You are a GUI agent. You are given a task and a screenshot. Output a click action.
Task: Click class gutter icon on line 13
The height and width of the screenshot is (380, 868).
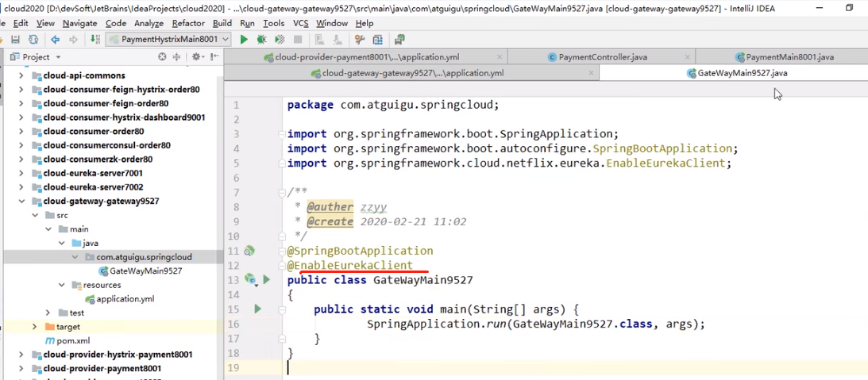pos(250,280)
